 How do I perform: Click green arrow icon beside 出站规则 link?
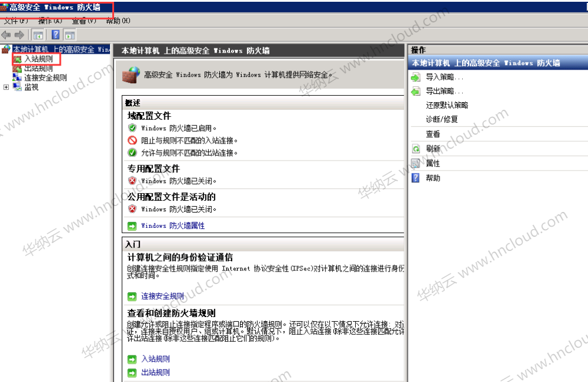pyautogui.click(x=132, y=373)
